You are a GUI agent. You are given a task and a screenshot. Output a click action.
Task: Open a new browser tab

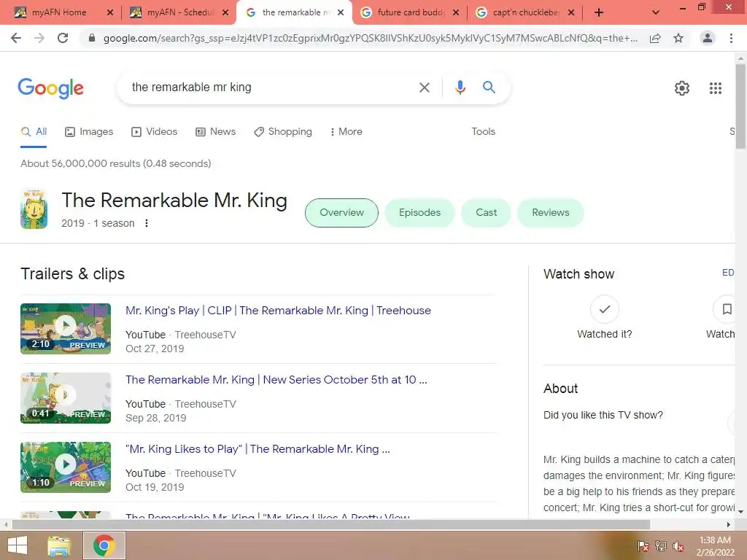(599, 12)
